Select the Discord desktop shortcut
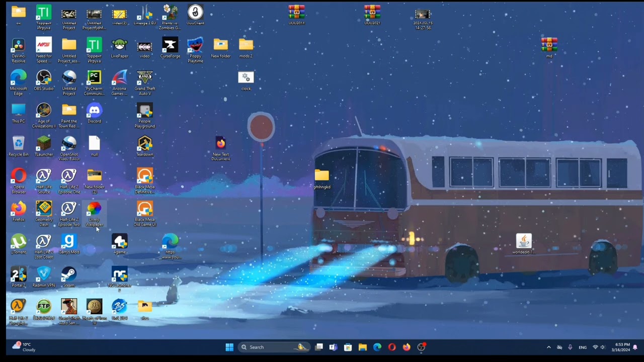644x362 pixels. click(94, 114)
